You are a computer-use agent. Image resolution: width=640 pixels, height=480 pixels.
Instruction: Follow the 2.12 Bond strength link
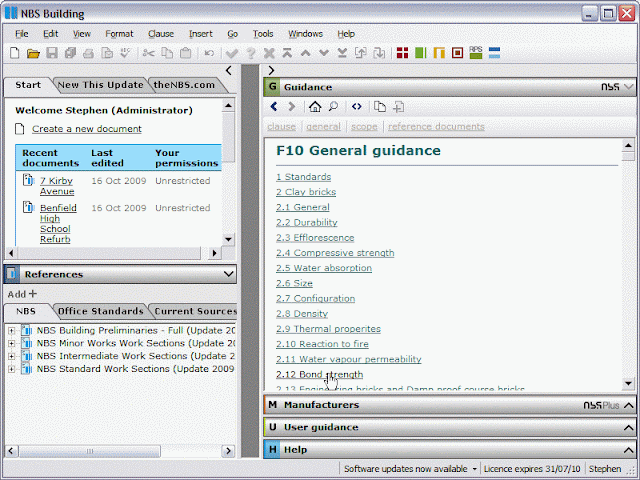point(319,374)
